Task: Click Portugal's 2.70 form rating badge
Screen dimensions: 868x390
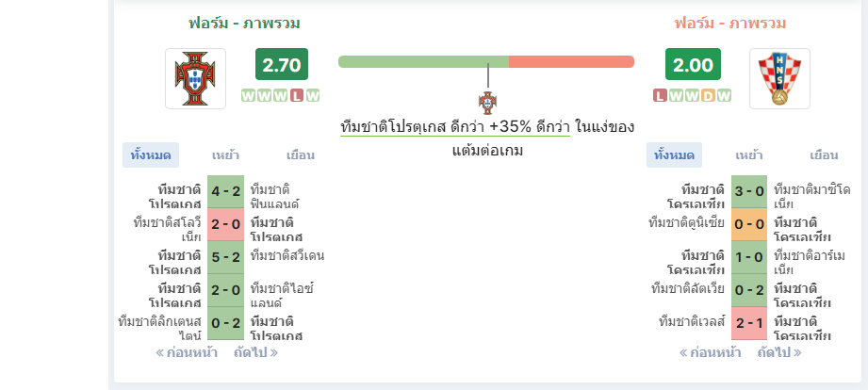Action: click(x=282, y=65)
